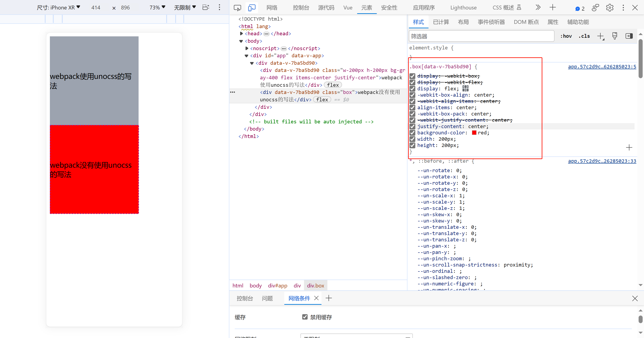
Task: Show more DevTools tabs chevron
Action: click(538, 7)
